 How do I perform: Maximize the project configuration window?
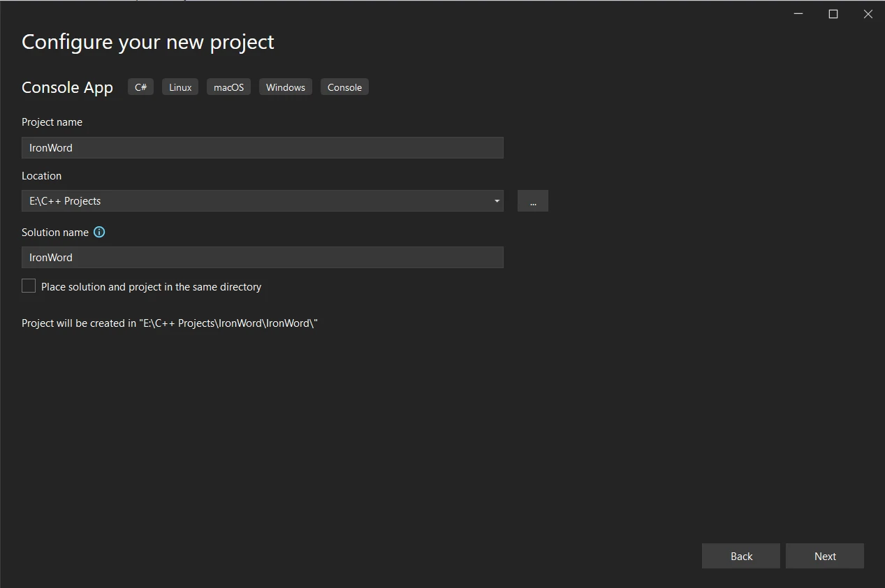833,14
